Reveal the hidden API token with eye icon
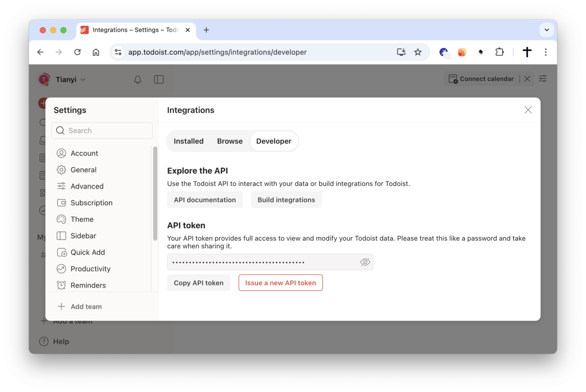Viewport: 586px width, 392px height. click(365, 262)
